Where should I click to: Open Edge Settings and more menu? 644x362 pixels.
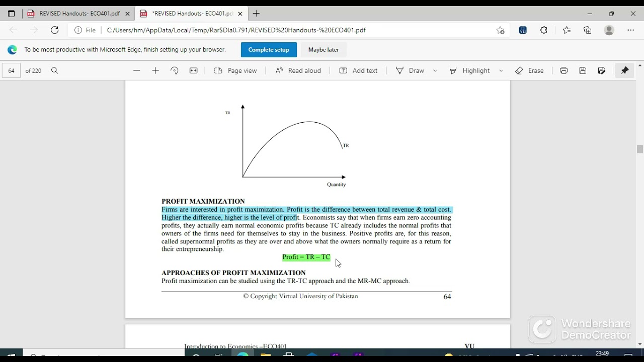[x=631, y=30]
